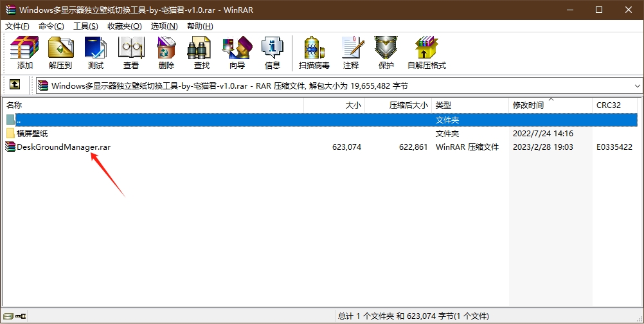Click 文件夹 type cell of 横屏壁纸 row
The width and height of the screenshot is (644, 324).
(x=447, y=134)
